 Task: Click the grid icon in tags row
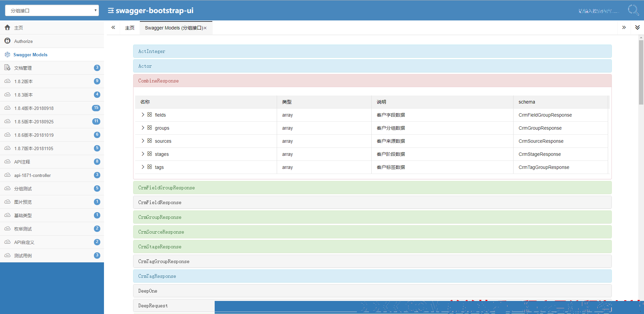pos(150,167)
